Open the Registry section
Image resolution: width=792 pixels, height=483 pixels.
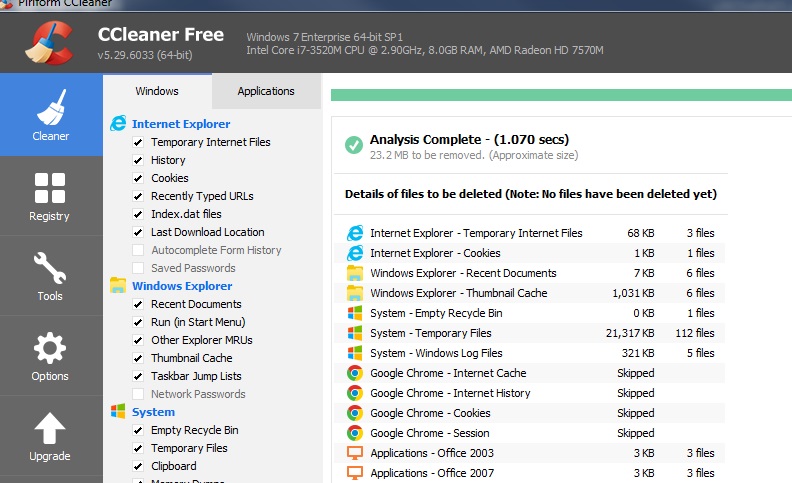(x=50, y=196)
